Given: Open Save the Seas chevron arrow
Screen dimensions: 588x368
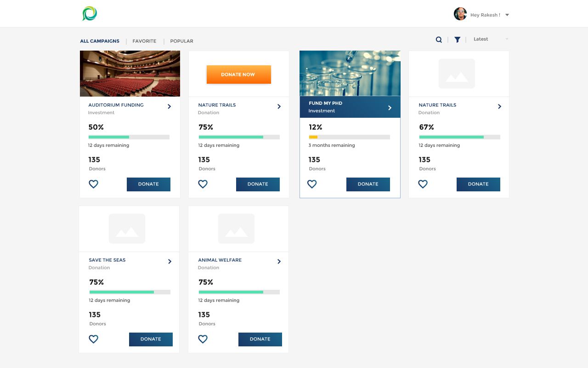Looking at the screenshot, I should [170, 262].
